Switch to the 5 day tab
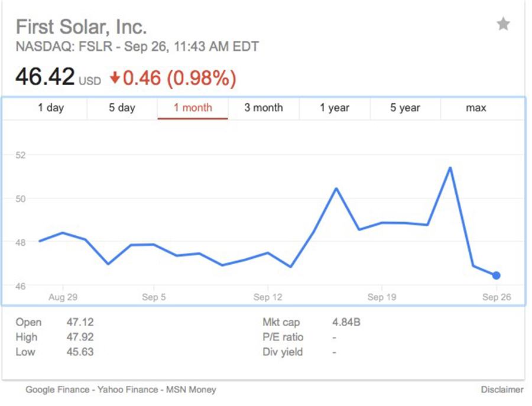Image resolution: width=532 pixels, height=406 pixels. 122,108
